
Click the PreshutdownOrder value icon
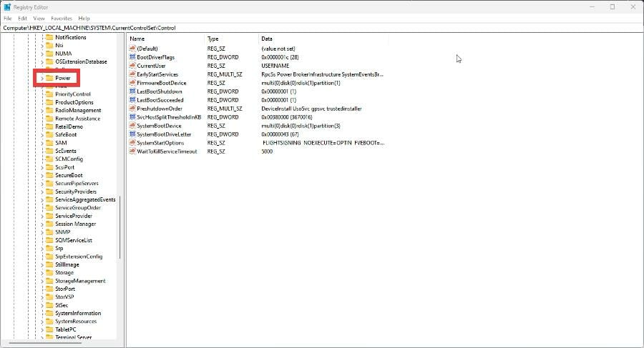(x=132, y=109)
